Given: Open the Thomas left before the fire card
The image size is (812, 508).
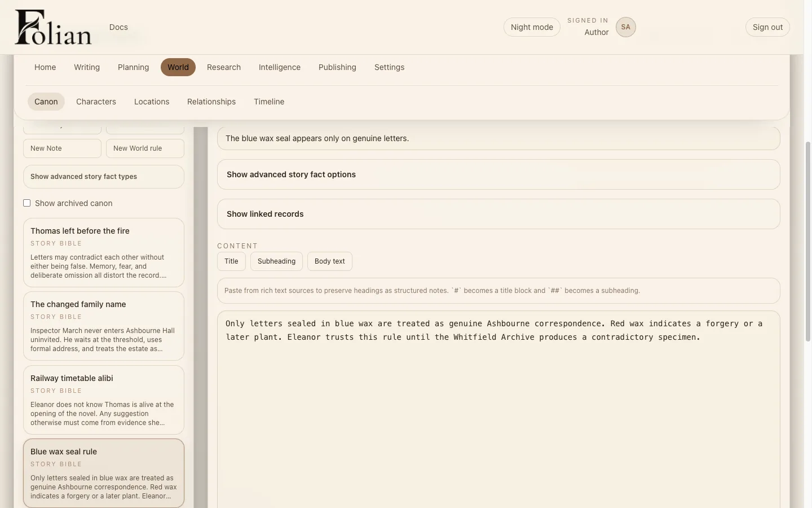Looking at the screenshot, I should click(x=104, y=252).
